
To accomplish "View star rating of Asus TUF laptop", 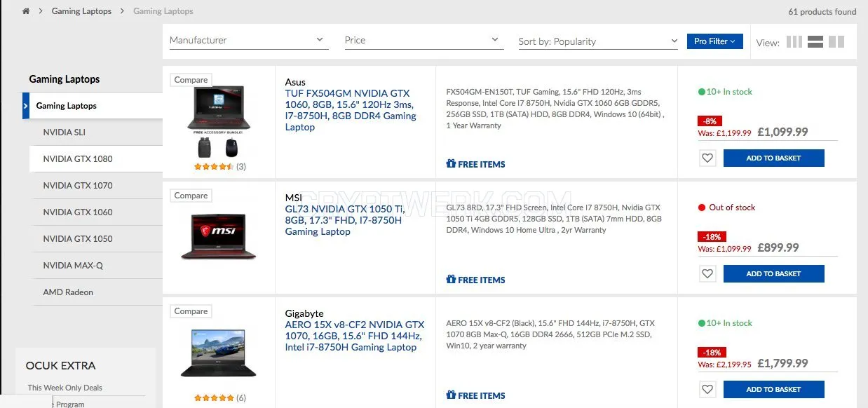I will [x=213, y=166].
